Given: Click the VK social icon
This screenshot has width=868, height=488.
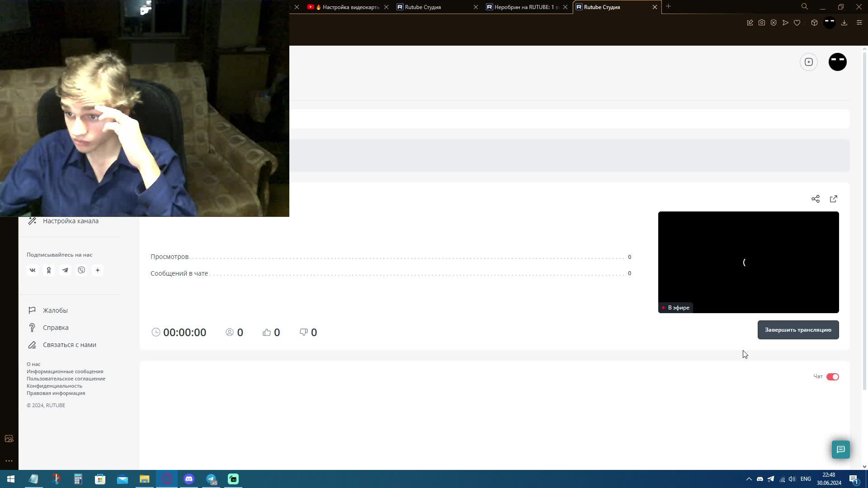Looking at the screenshot, I should click(33, 270).
